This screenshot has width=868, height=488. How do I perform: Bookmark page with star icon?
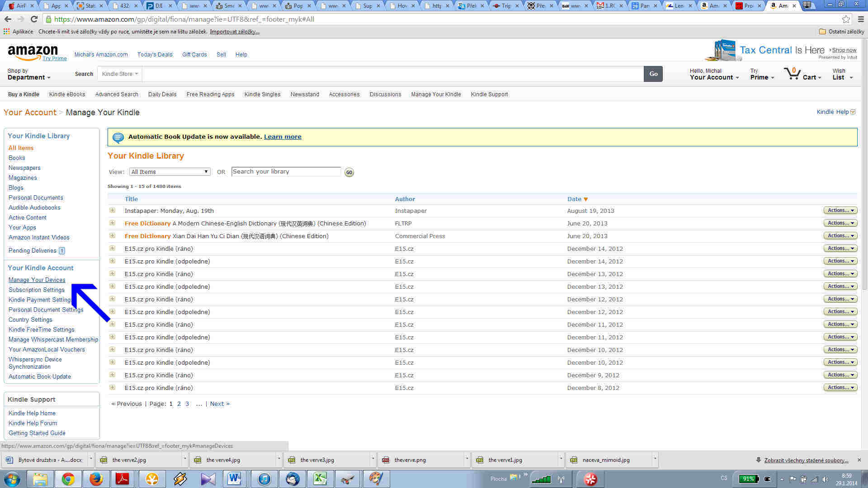pyautogui.click(x=846, y=19)
